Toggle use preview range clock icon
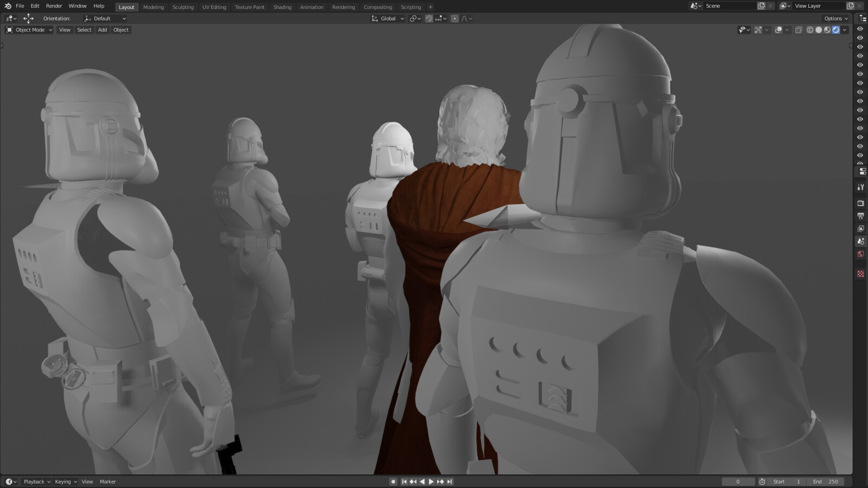This screenshot has height=488, width=868. click(762, 481)
